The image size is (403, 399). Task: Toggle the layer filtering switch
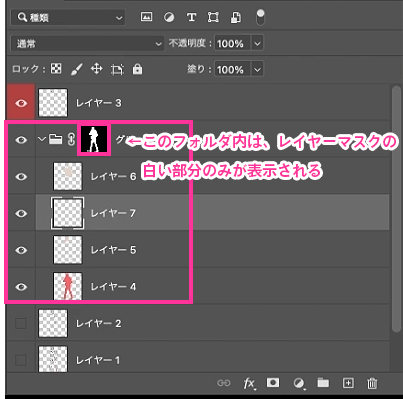260,17
